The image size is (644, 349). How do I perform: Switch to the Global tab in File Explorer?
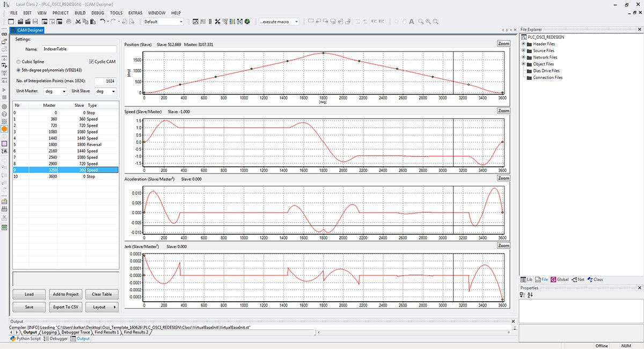click(560, 279)
